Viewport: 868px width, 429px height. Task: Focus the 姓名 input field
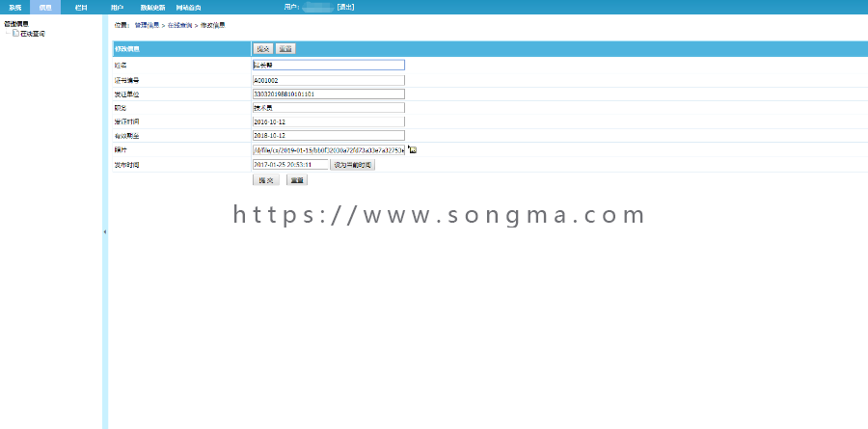point(328,65)
